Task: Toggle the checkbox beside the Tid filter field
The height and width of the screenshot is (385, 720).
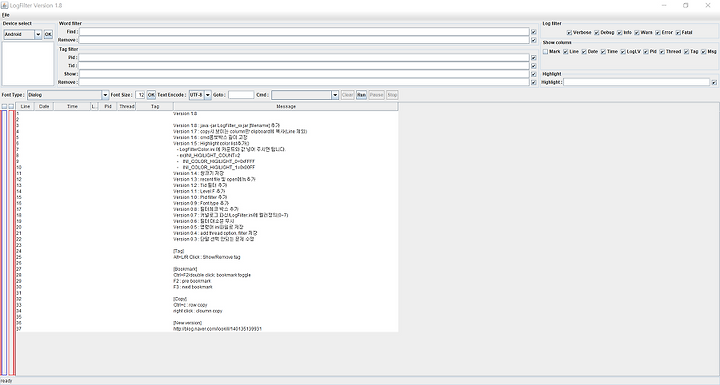Action: click(534, 66)
